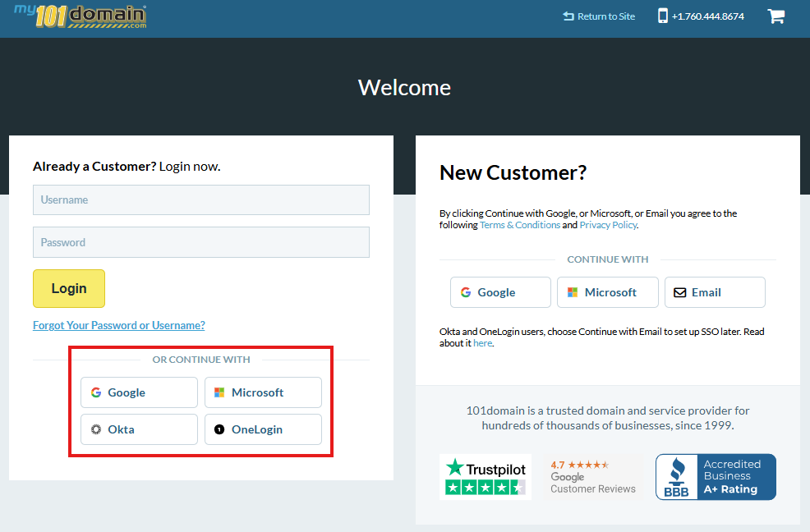This screenshot has width=810, height=532.
Task: Click the Google icon in login Continue With
Action: coord(96,392)
